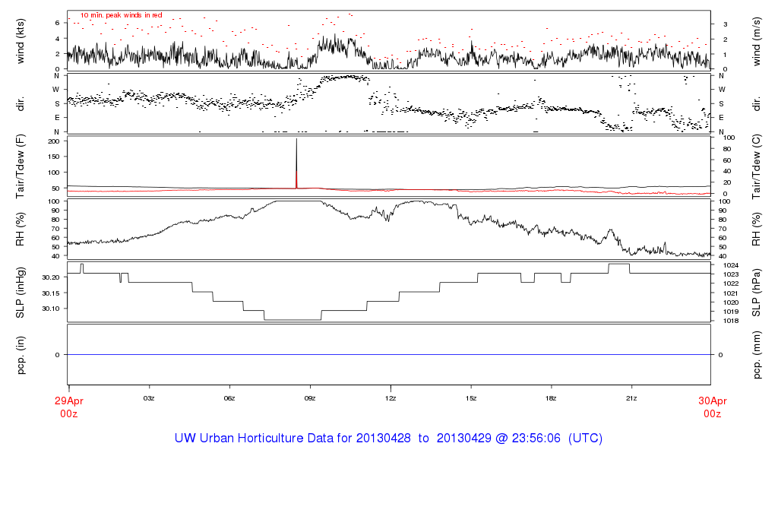The image size is (778, 532).
Task: Click the right 'SLP (hPa)' axis label
Action: [756, 293]
